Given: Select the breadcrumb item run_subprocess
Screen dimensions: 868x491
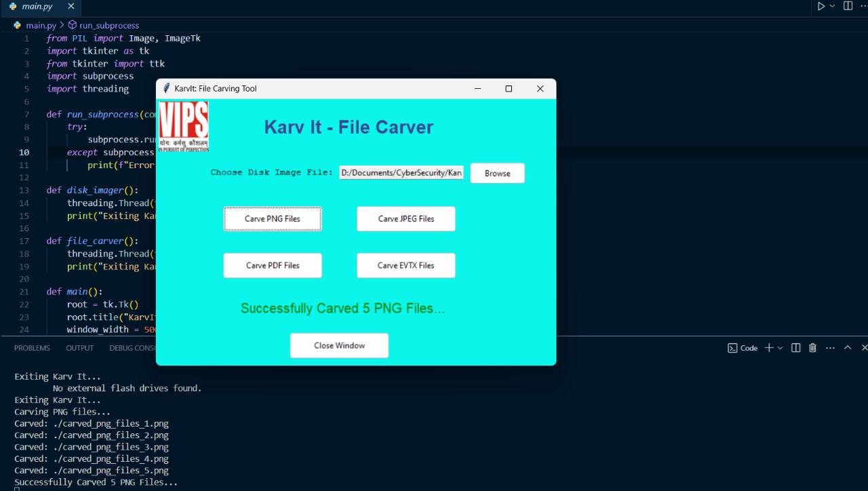Looking at the screenshot, I should [x=109, y=24].
